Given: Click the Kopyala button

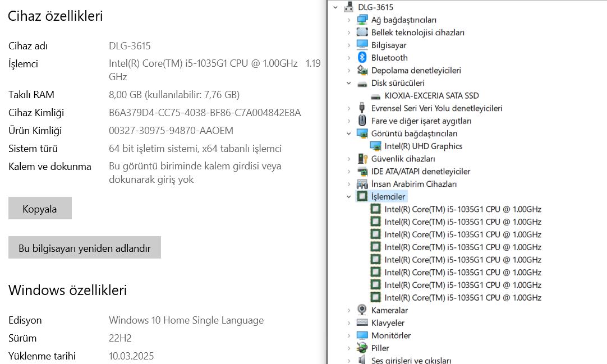Looking at the screenshot, I should 40,208.
